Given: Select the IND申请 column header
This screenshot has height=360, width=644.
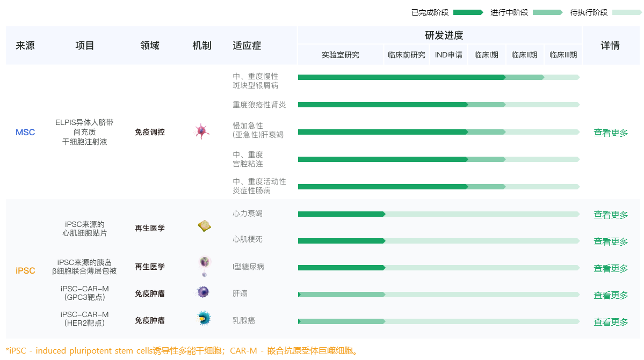Looking at the screenshot, I should [x=448, y=55].
